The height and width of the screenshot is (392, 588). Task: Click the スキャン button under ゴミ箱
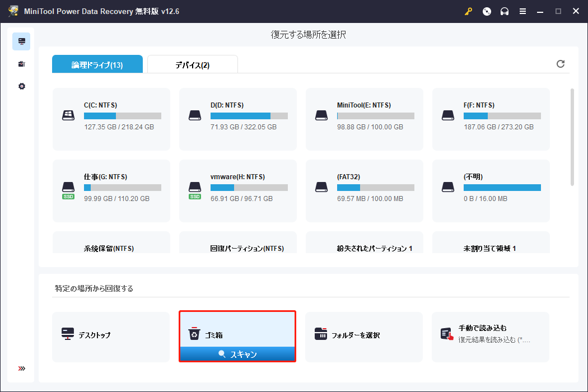tap(237, 354)
